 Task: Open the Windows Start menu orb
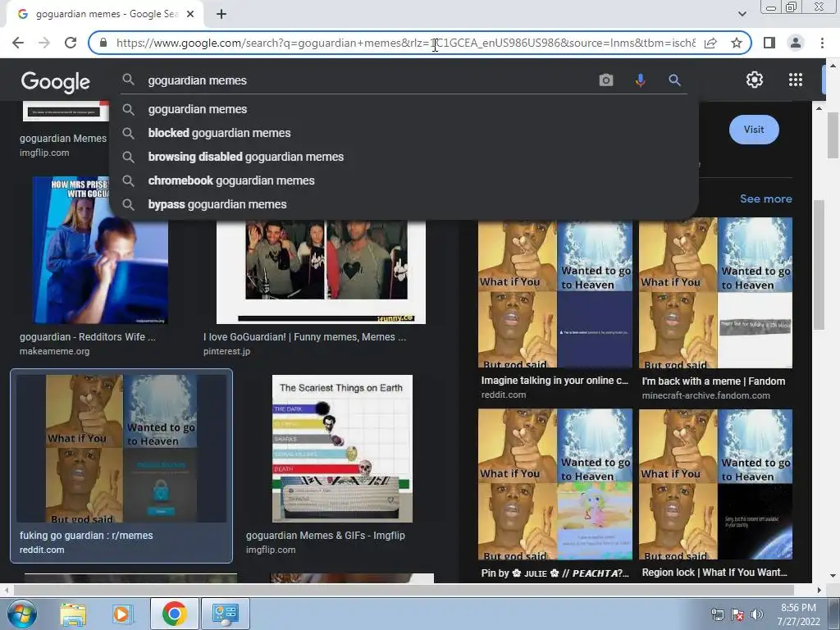point(21,614)
